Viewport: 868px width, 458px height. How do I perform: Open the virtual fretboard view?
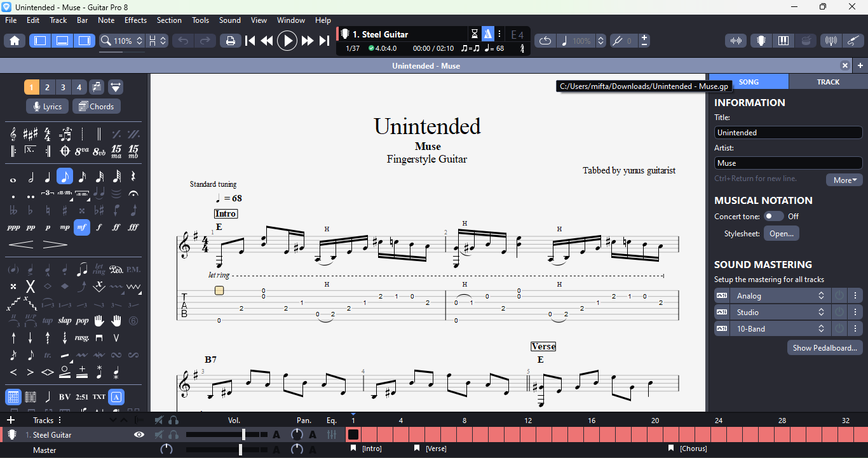761,41
